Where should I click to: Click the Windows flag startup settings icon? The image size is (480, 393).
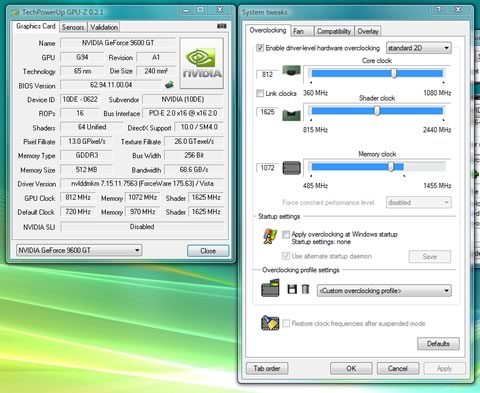point(270,236)
